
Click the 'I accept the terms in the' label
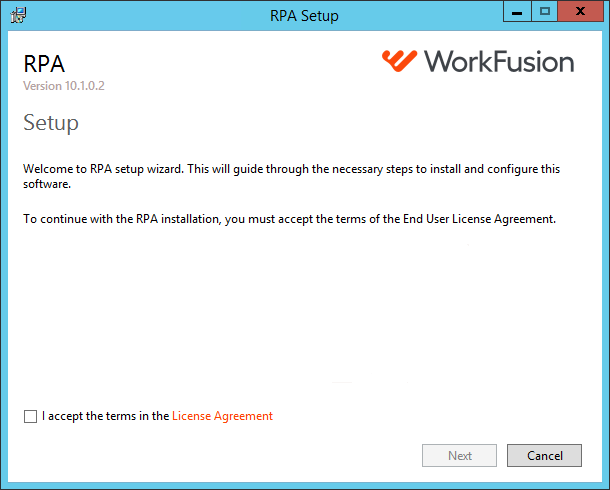(105, 416)
